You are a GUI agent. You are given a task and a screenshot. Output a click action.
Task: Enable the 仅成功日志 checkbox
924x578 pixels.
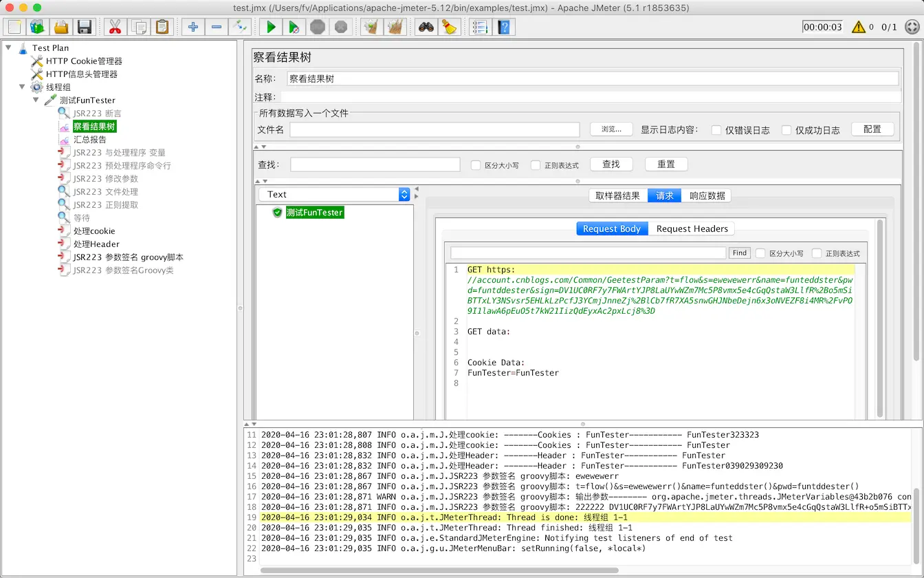click(786, 130)
